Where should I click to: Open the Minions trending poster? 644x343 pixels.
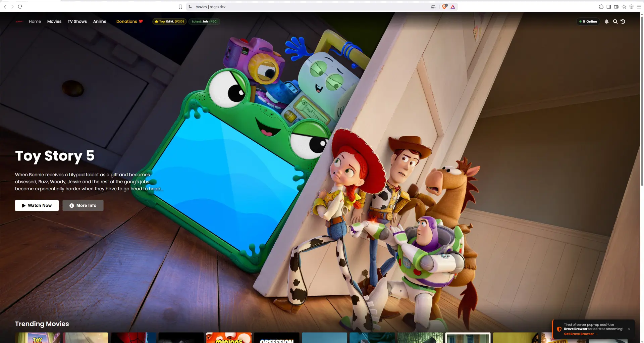[229, 338]
